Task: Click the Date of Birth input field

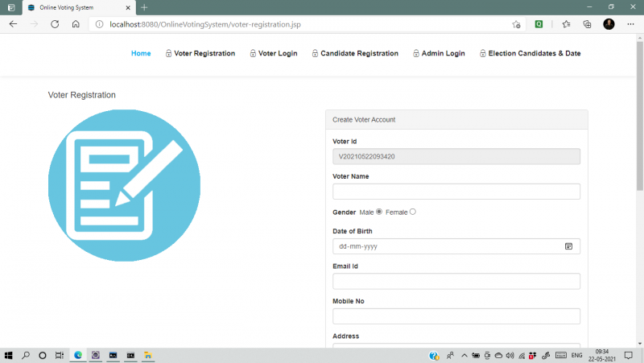Action: [456, 246]
